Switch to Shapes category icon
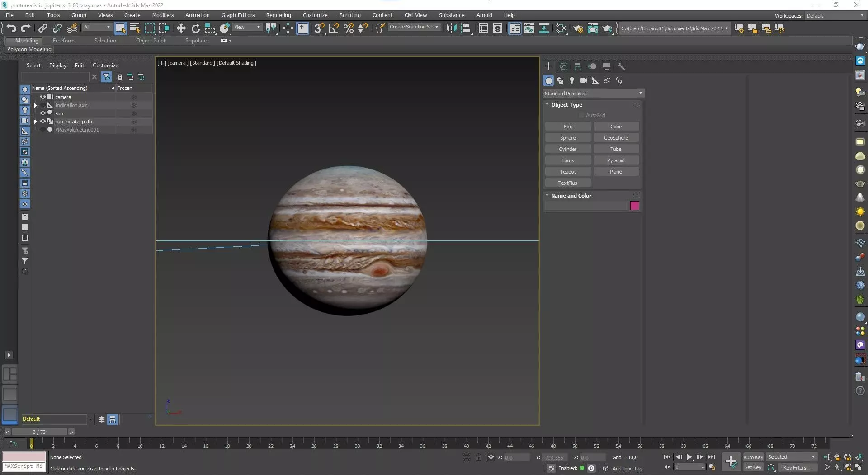Viewport: 868px width, 475px height. click(560, 80)
